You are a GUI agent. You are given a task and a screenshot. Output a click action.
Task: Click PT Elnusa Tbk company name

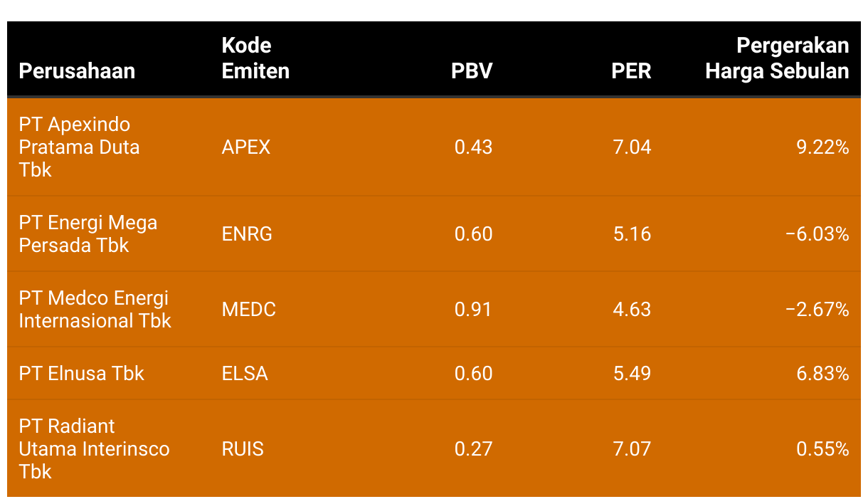click(x=81, y=374)
